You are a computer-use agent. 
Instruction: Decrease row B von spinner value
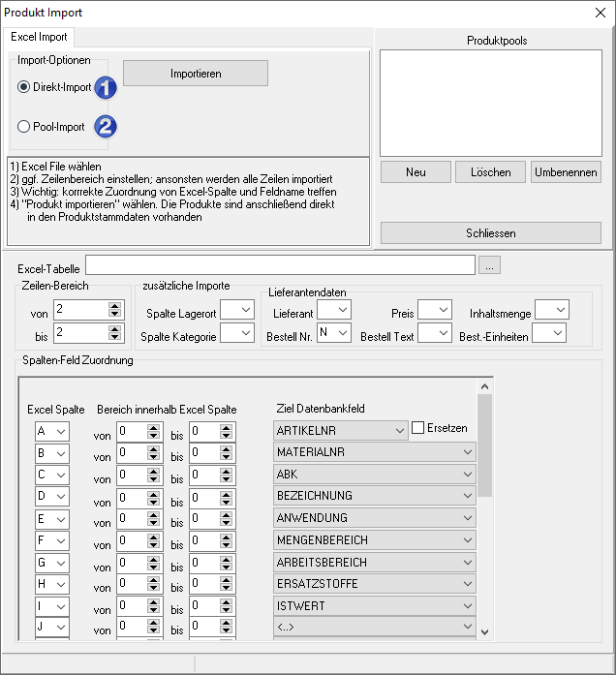(x=153, y=457)
